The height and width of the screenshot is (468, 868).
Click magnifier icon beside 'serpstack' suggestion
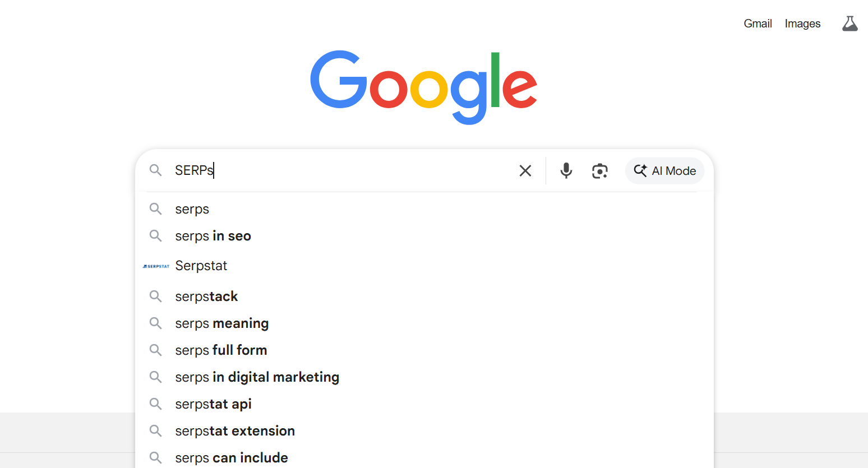pos(156,296)
